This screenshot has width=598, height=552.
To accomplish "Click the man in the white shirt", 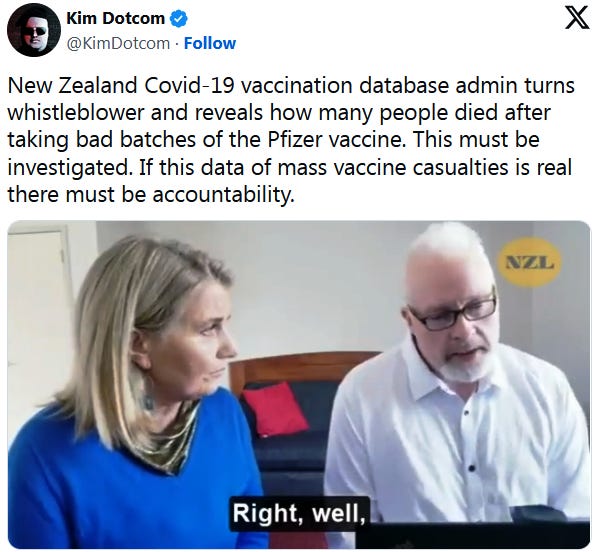I will point(458,381).
